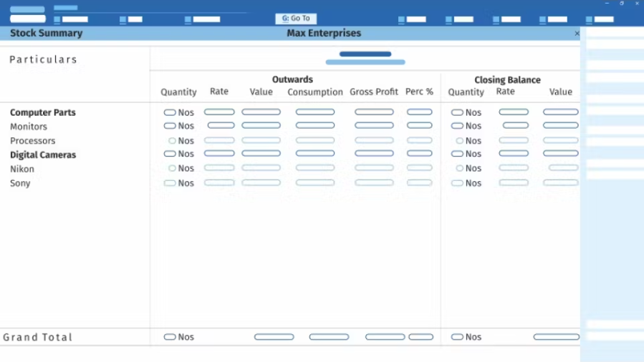Click Processors Outwards quantity Nos cell

pos(181,141)
